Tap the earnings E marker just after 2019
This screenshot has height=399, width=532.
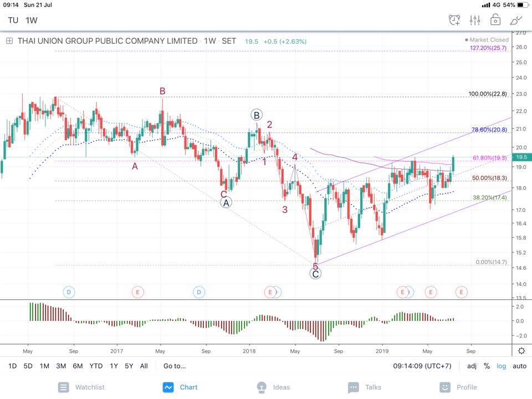[x=402, y=292]
